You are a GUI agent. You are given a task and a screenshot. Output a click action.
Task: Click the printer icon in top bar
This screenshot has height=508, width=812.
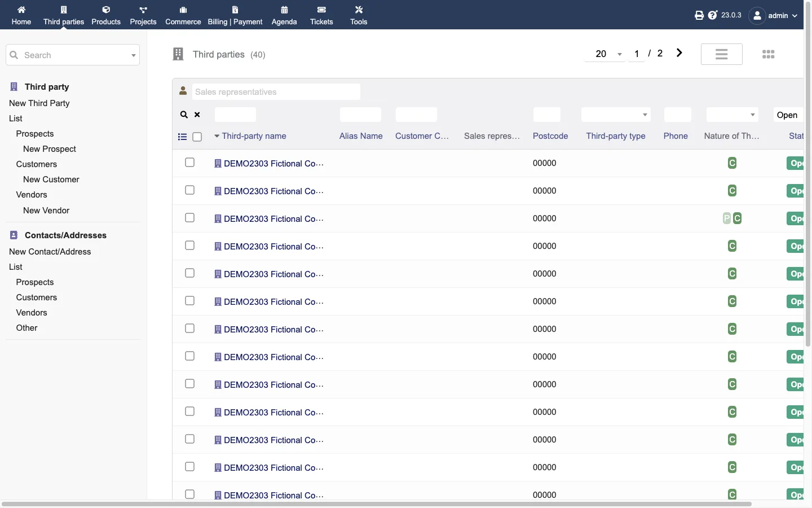(699, 15)
